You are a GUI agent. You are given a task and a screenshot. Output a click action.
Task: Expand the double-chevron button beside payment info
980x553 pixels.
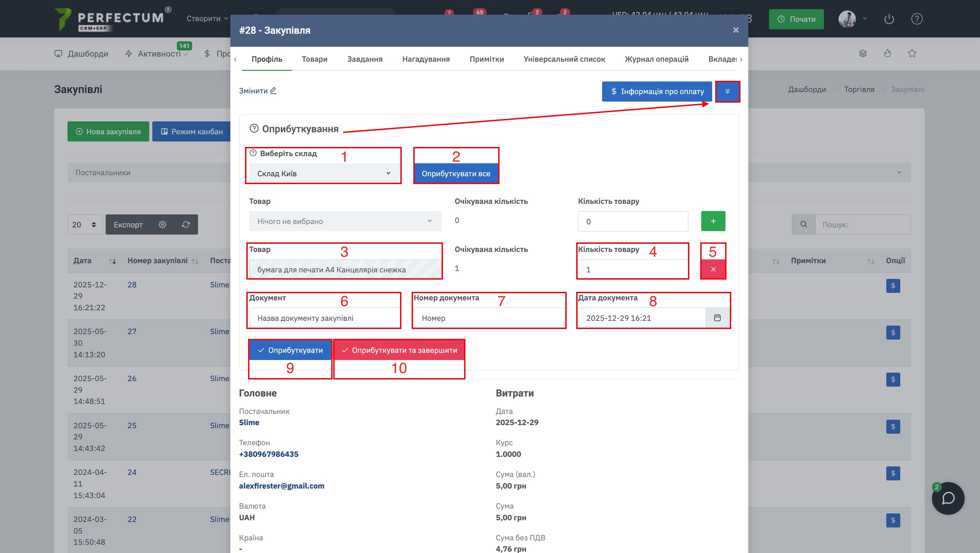tap(728, 91)
